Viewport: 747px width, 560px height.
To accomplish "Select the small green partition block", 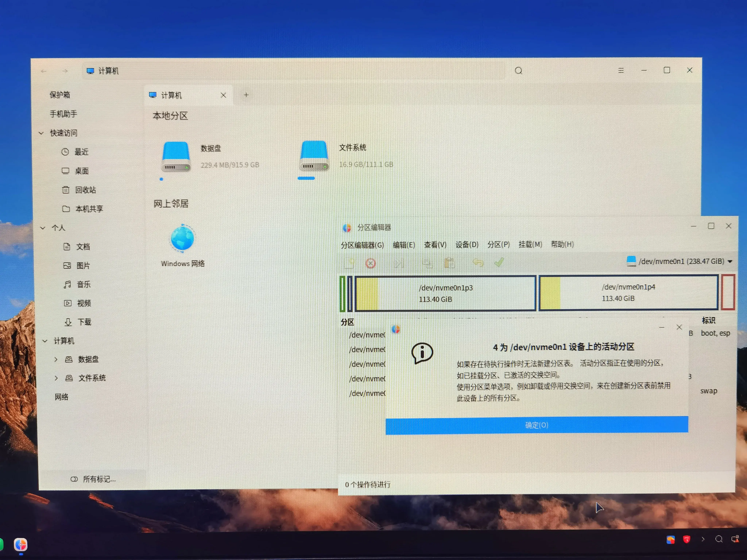I will 342,294.
